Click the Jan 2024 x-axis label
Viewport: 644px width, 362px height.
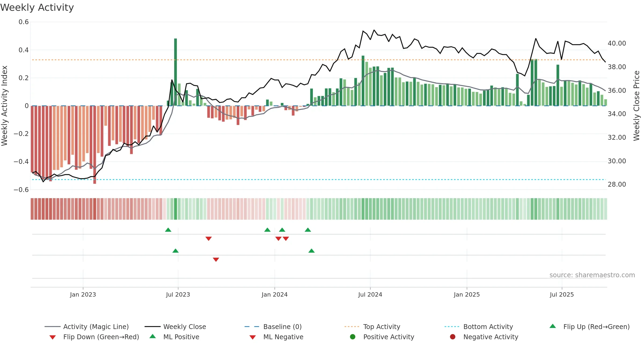[x=275, y=294]
